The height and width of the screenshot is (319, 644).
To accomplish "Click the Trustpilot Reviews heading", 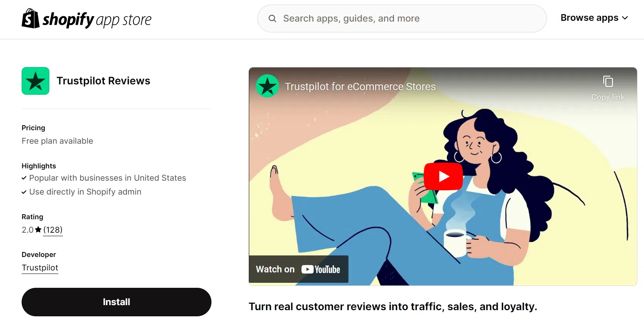I will tap(103, 81).
